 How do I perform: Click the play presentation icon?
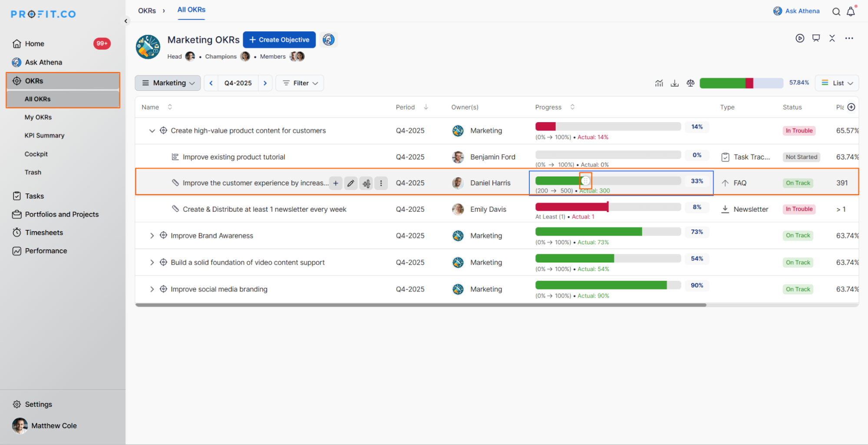[800, 38]
